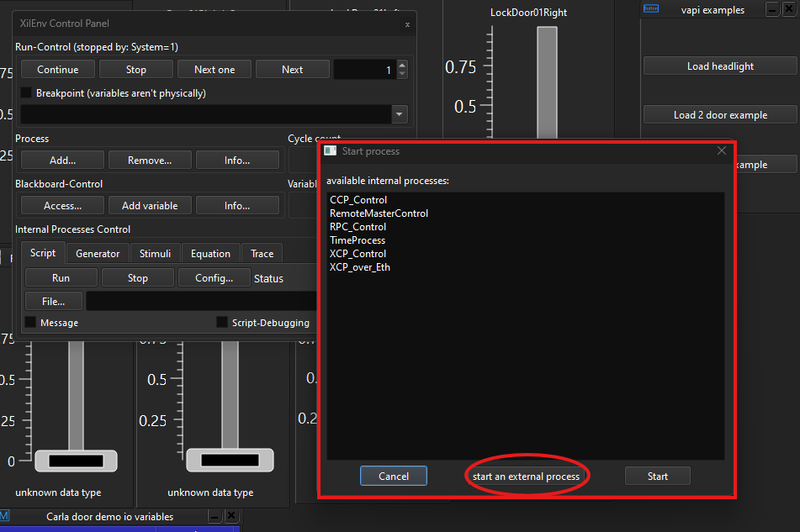The width and height of the screenshot is (800, 532).
Task: Enable Script-Debugging
Action: pyautogui.click(x=220, y=322)
